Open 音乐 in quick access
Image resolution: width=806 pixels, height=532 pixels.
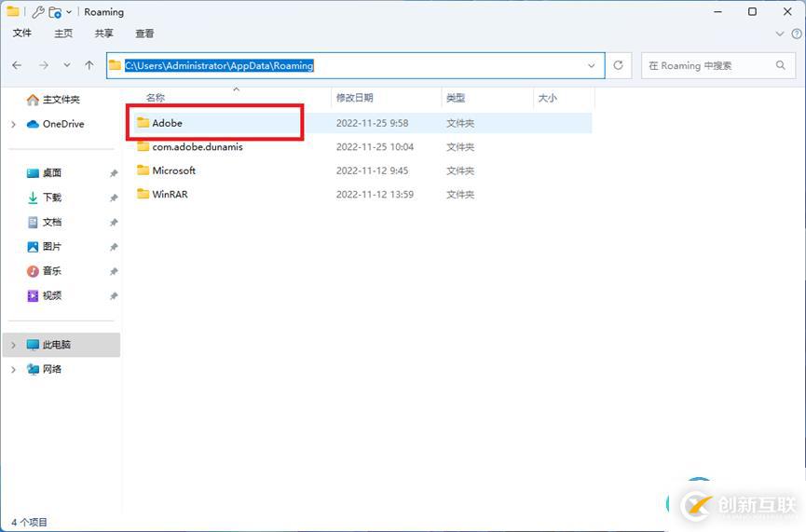coord(51,271)
